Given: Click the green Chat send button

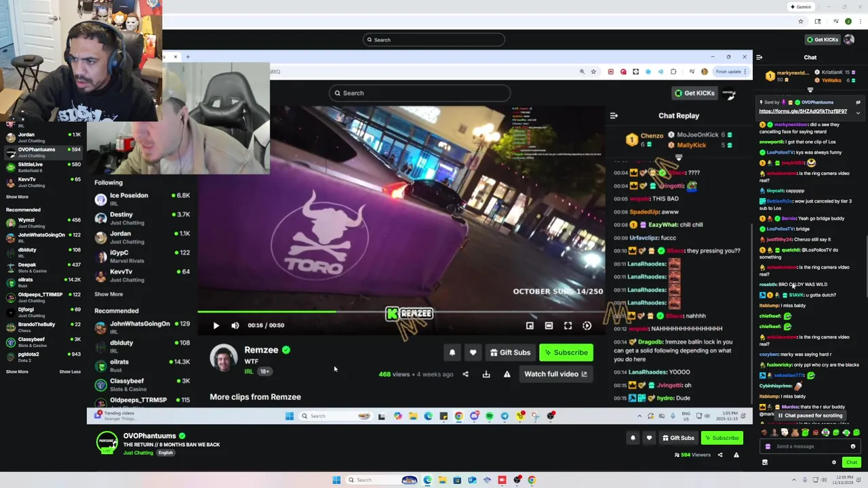Looking at the screenshot, I should click(x=852, y=462).
